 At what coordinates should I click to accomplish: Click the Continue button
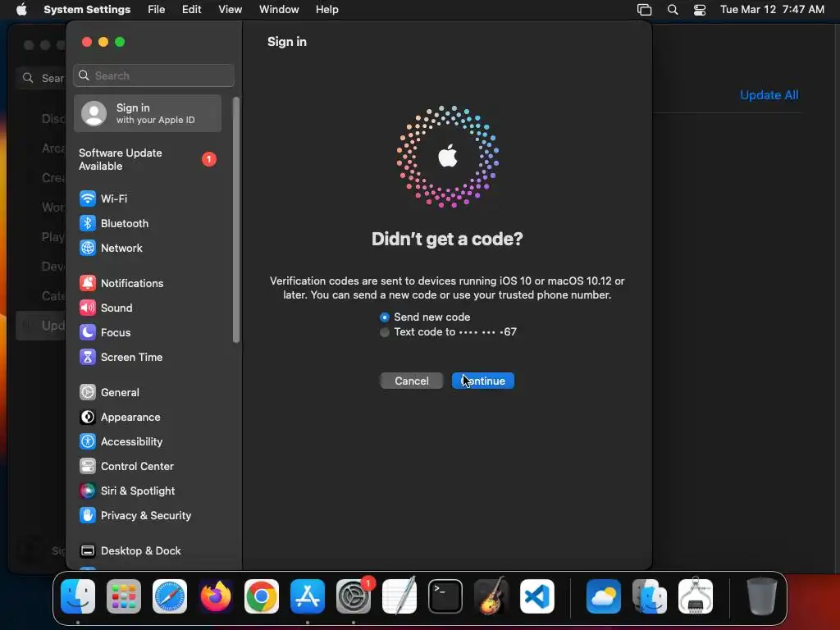(483, 381)
